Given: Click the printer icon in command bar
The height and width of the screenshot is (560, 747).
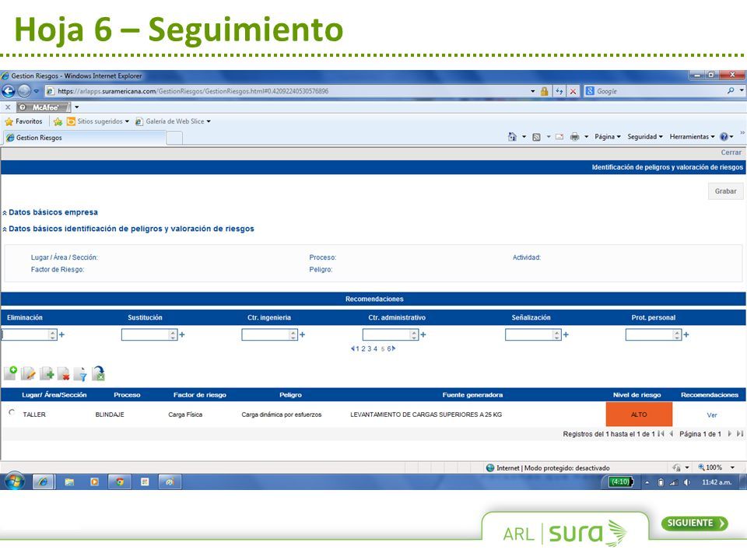Looking at the screenshot, I should [574, 137].
